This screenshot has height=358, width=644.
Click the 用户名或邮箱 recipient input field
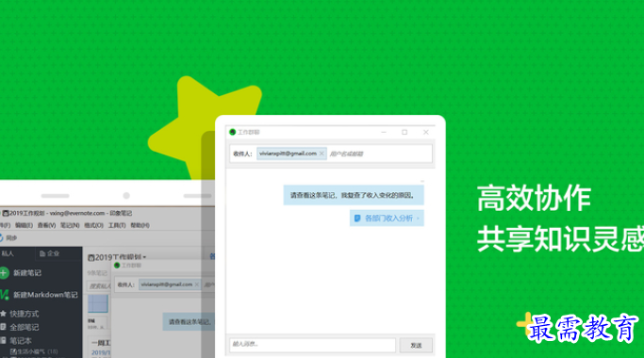[x=379, y=154]
